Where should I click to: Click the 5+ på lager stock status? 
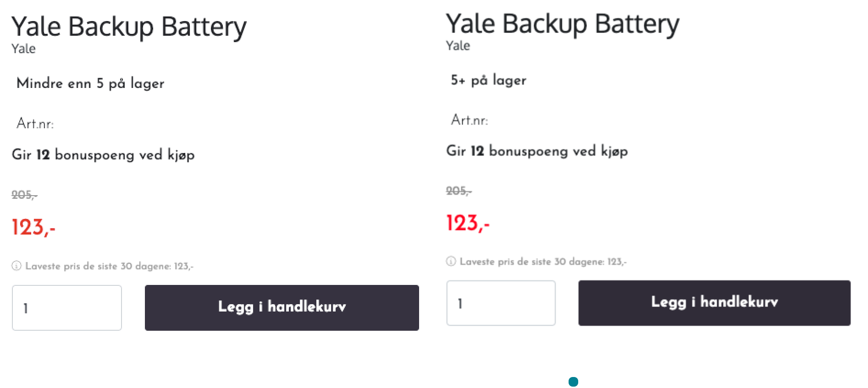coord(488,80)
